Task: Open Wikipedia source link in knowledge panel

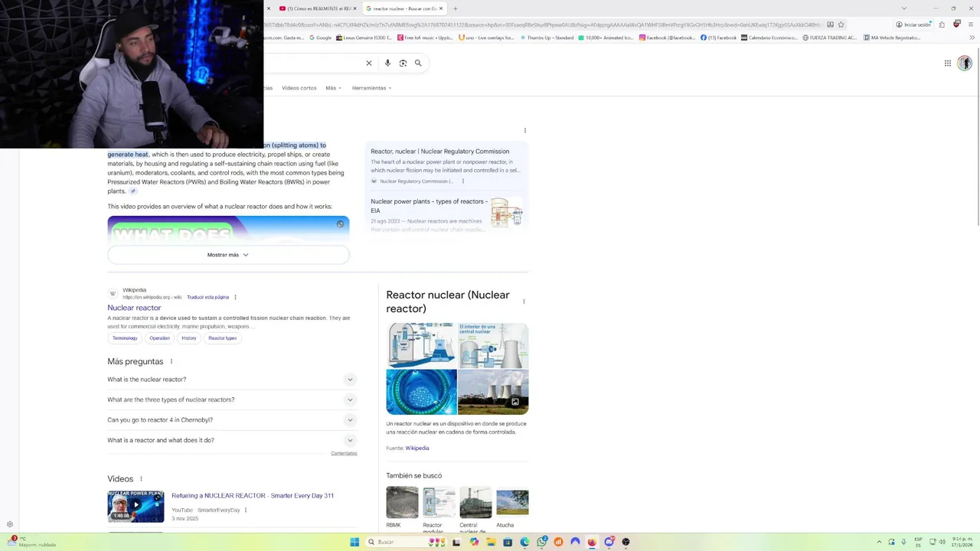Action: click(417, 448)
